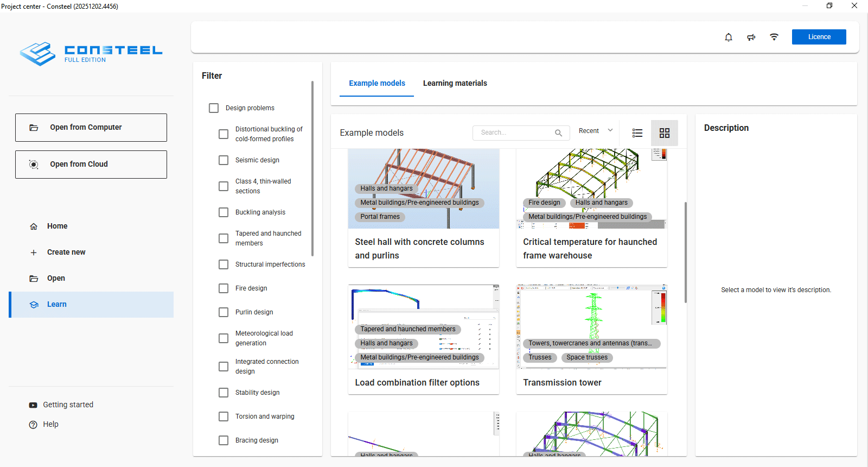This screenshot has width=868, height=467.
Task: Open the Getting started link
Action: [x=68, y=405]
